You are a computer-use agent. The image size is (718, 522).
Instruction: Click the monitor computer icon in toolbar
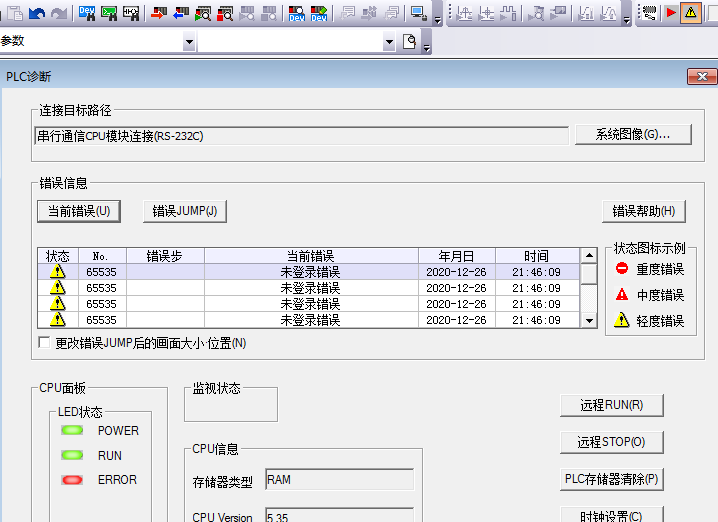pyautogui.click(x=418, y=13)
